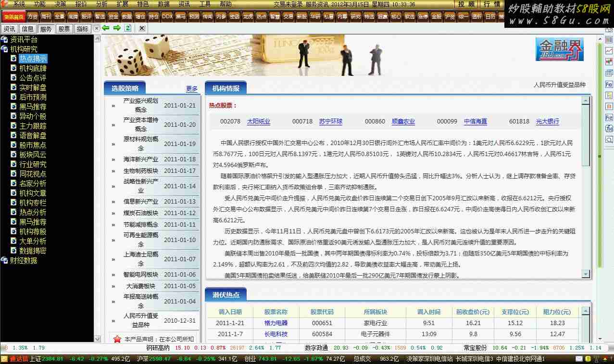This screenshot has width=614, height=364.
Task: Click the small round close-tab icon
Action: coord(97,28)
